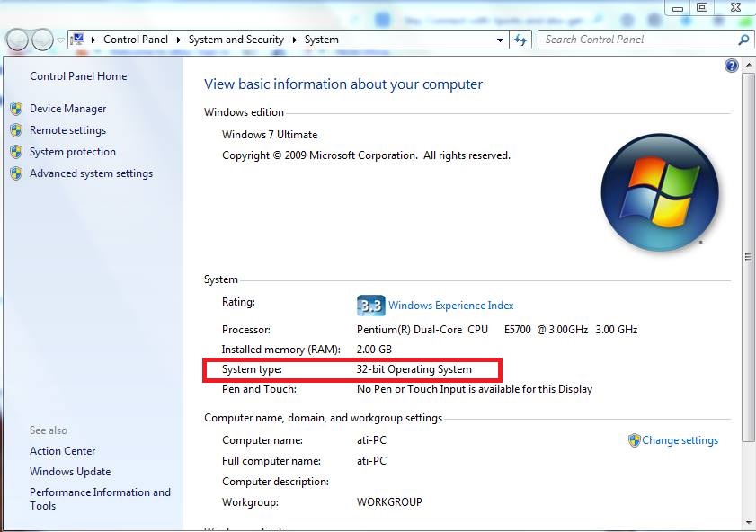The width and height of the screenshot is (756, 532).
Task: Click the shield icon beside Device Manager
Action: click(x=16, y=109)
